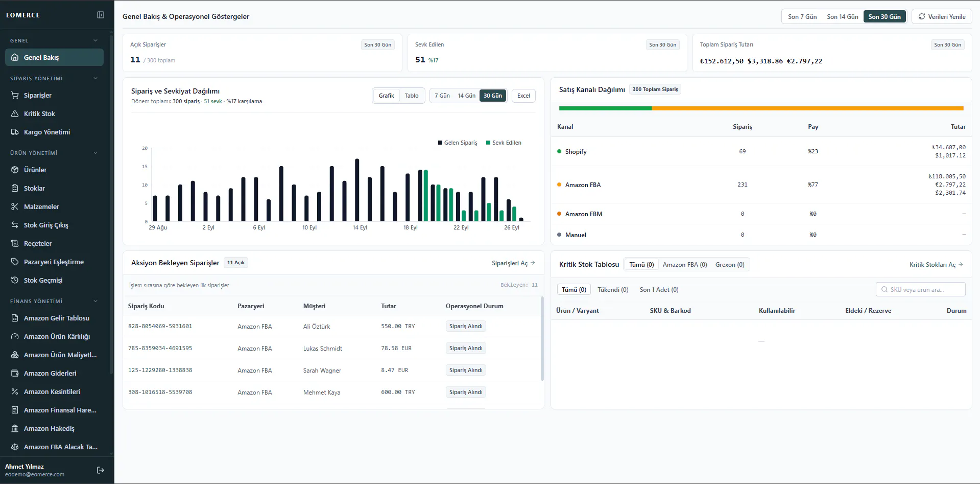Click the orange Amazon FBA share bar segment
Screen dimensions: 980x484
(808, 108)
